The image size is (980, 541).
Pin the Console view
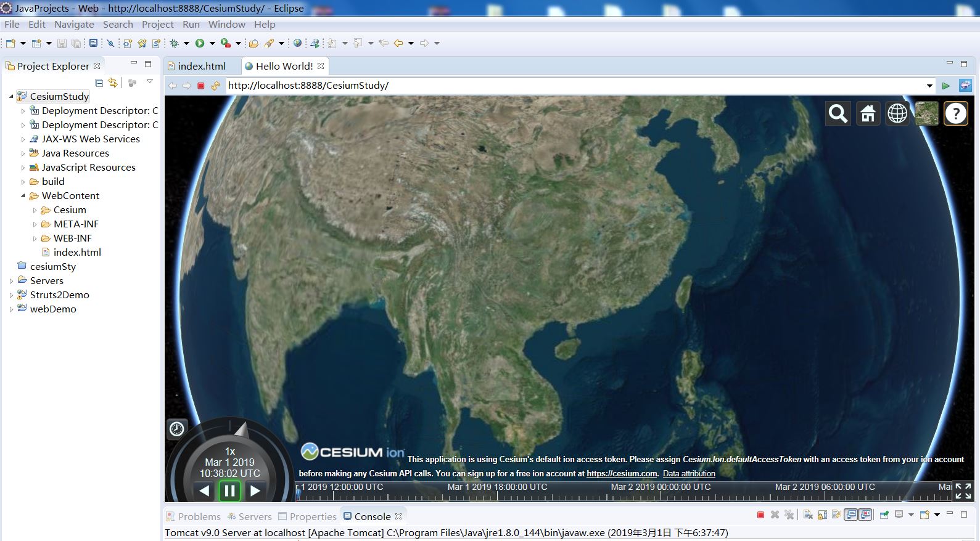tap(884, 515)
